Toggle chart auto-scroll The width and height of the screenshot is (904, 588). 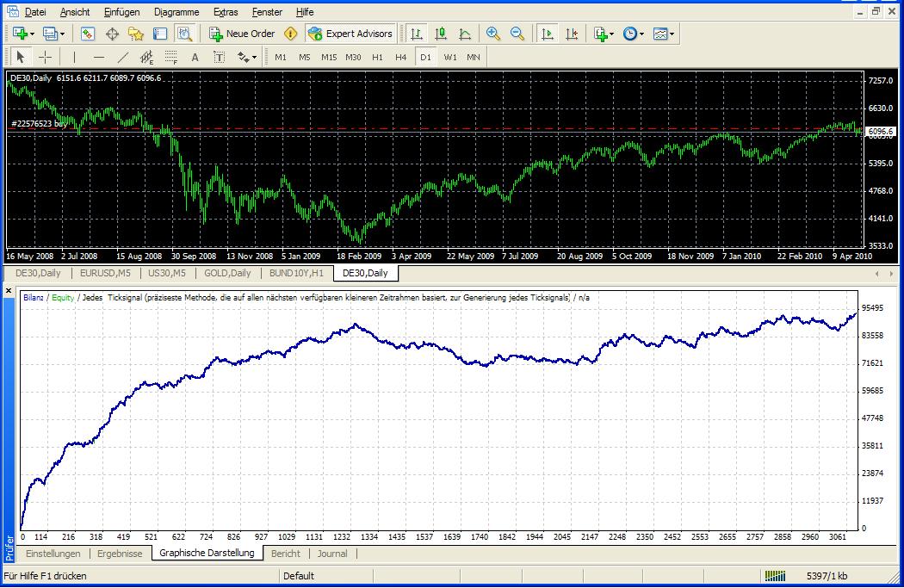tap(548, 34)
